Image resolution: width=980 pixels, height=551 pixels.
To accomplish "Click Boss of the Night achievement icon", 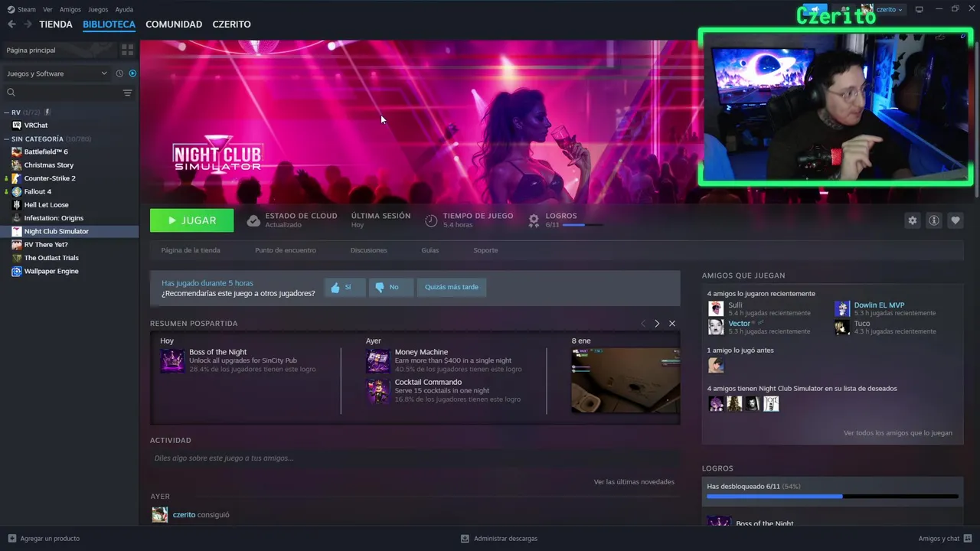I will pyautogui.click(x=171, y=361).
